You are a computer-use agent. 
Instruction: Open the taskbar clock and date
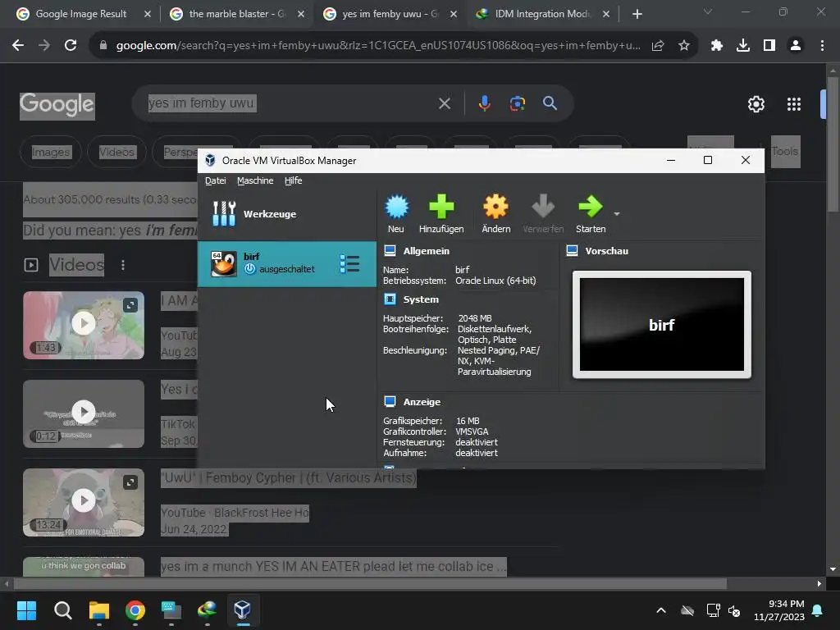(779, 610)
